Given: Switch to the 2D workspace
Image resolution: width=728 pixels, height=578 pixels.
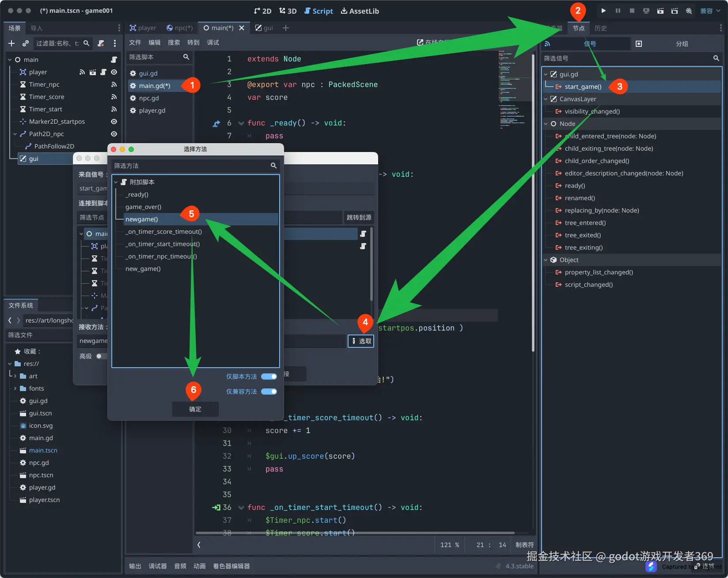Looking at the screenshot, I should click(x=262, y=11).
